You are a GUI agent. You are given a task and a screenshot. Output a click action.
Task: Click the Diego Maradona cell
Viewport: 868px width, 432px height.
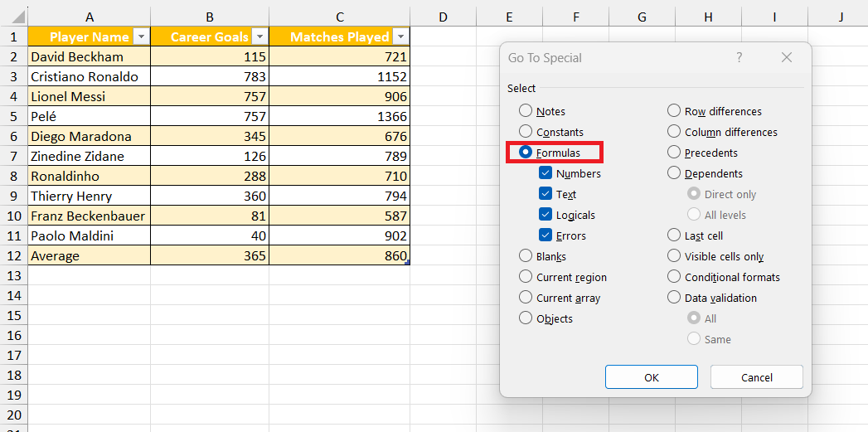pos(90,136)
